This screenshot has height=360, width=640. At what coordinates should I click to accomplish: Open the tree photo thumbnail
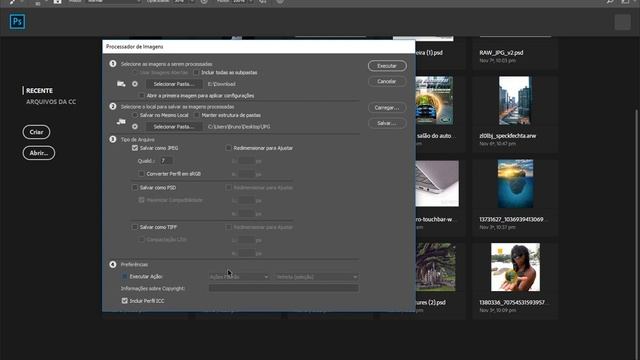[436, 267]
